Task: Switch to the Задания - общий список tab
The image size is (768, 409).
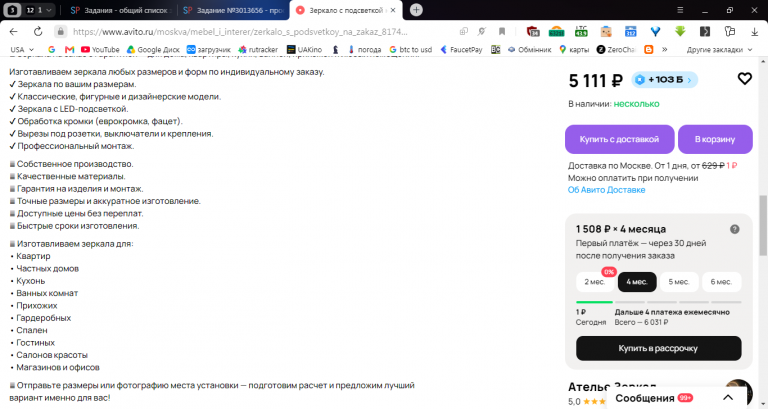Action: click(x=119, y=10)
